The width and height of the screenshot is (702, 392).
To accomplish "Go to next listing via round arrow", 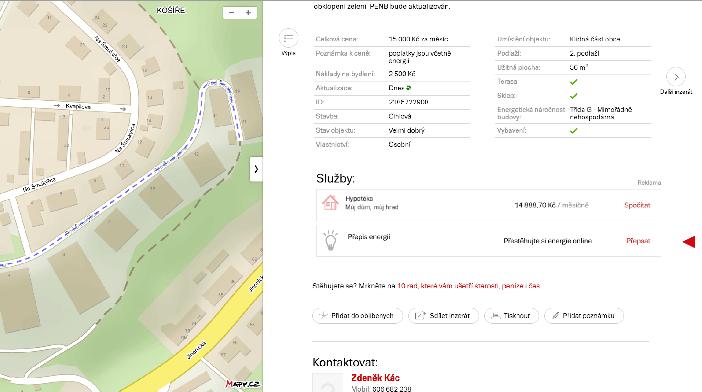I will point(676,77).
